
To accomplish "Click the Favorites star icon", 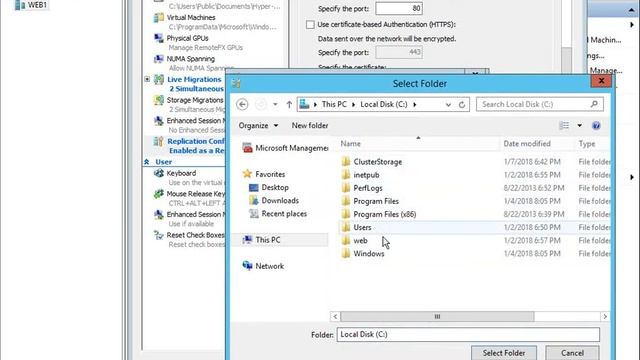I will pos(247,174).
